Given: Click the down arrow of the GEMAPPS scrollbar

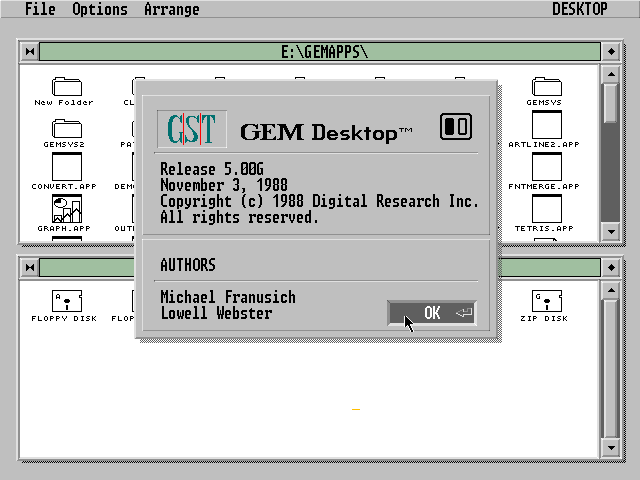Looking at the screenshot, I should click(611, 232).
